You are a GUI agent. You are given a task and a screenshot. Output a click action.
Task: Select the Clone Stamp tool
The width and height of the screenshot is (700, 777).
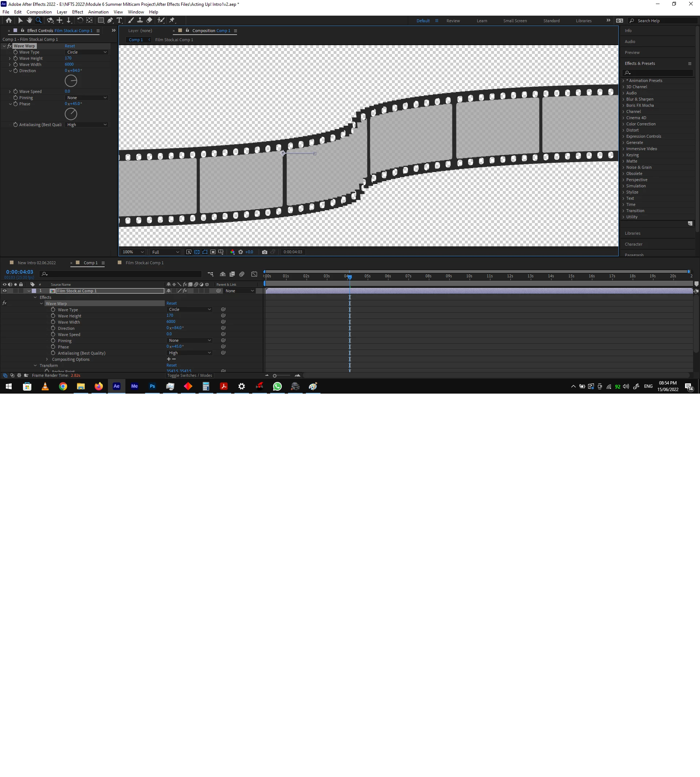pyautogui.click(x=140, y=20)
